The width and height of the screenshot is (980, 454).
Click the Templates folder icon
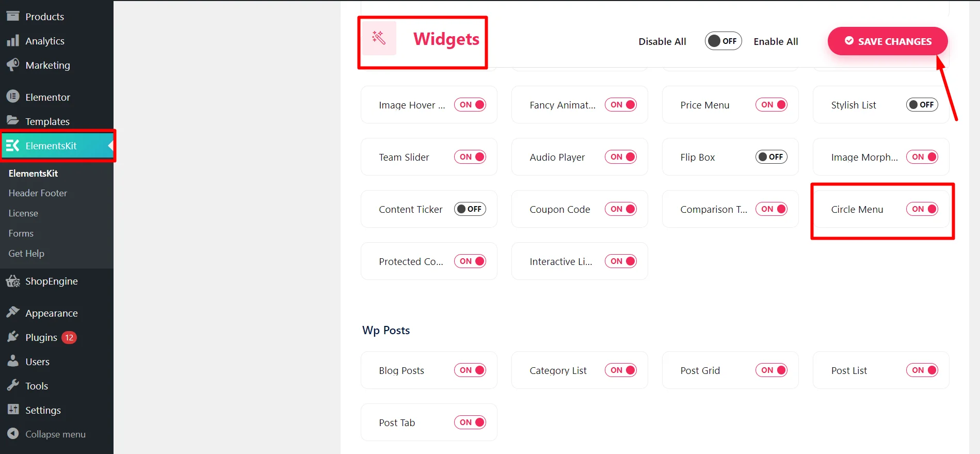point(13,121)
